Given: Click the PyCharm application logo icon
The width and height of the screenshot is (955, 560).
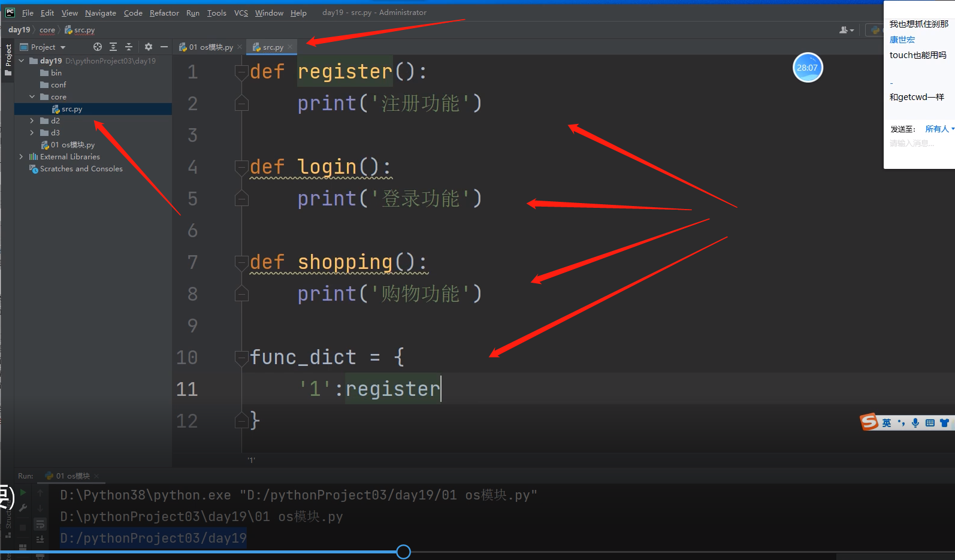Looking at the screenshot, I should tap(10, 12).
